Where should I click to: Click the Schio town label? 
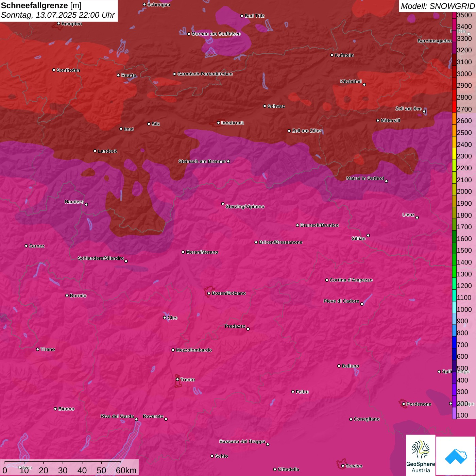click(221, 456)
